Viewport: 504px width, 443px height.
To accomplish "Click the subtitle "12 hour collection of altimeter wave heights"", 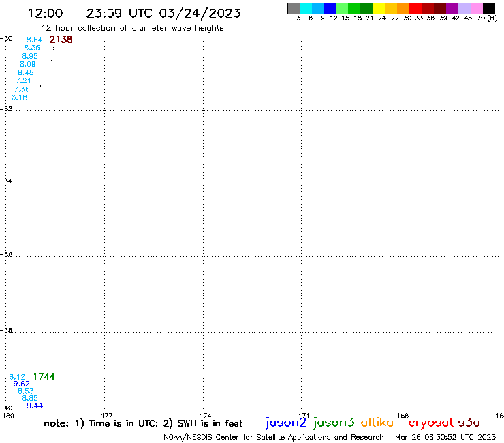I will [x=132, y=28].
